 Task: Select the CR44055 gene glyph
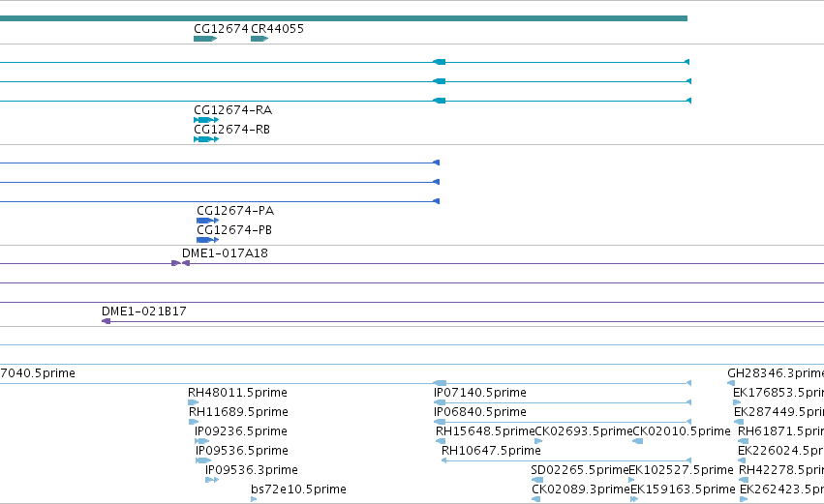259,39
